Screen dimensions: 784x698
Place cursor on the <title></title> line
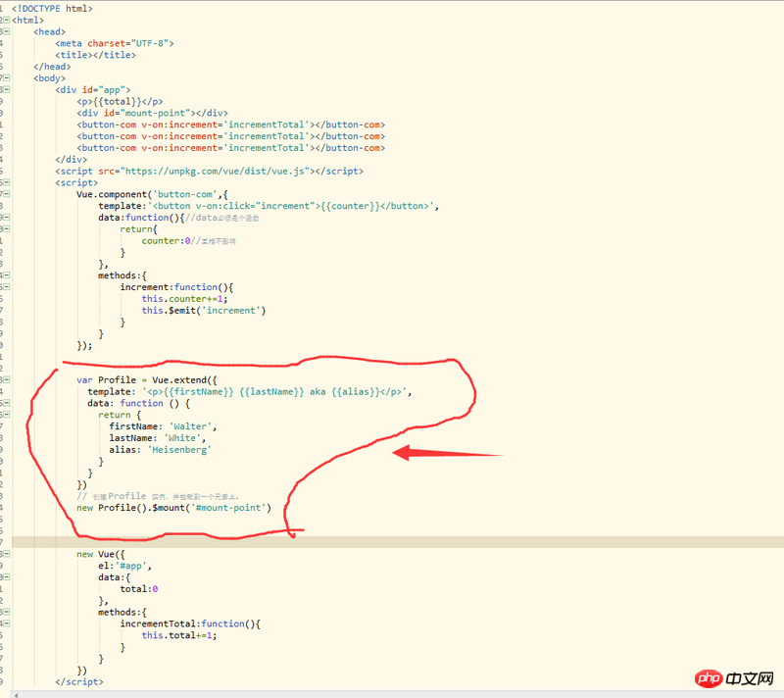95,55
